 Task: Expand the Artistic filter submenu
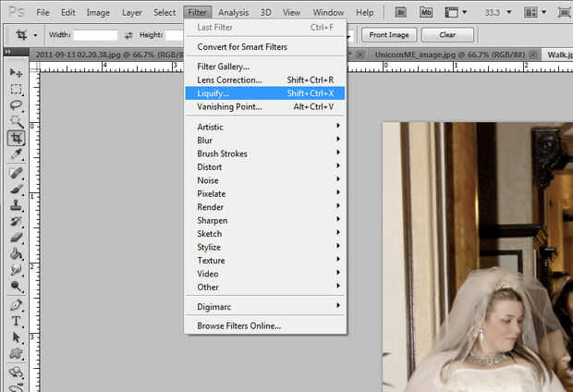265,127
